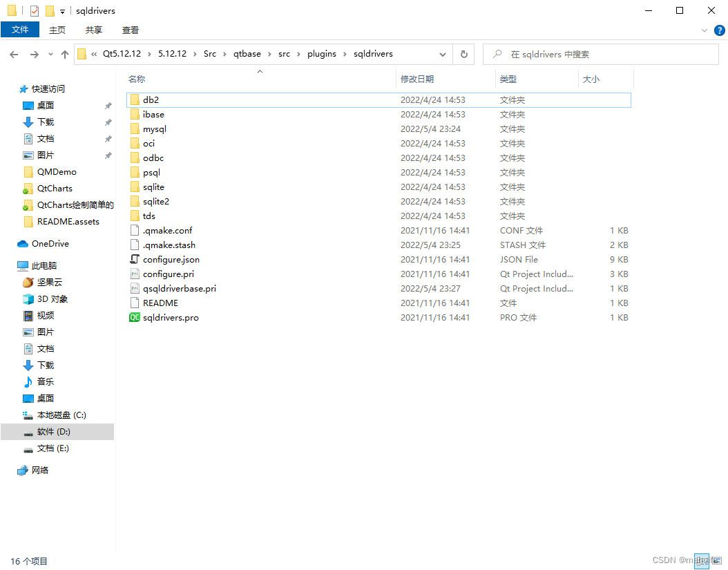Open 音乐 under This PC
The image size is (728, 570).
click(x=46, y=382)
